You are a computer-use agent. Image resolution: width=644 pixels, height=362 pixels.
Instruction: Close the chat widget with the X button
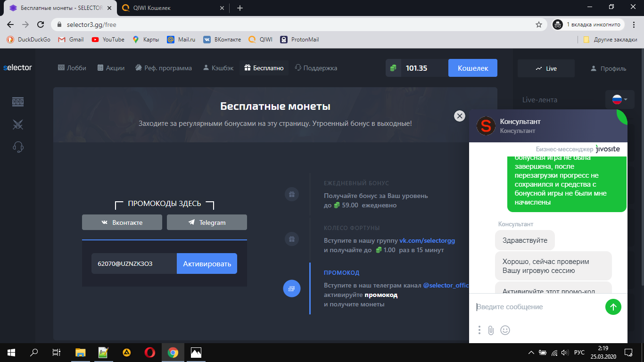[x=460, y=116]
